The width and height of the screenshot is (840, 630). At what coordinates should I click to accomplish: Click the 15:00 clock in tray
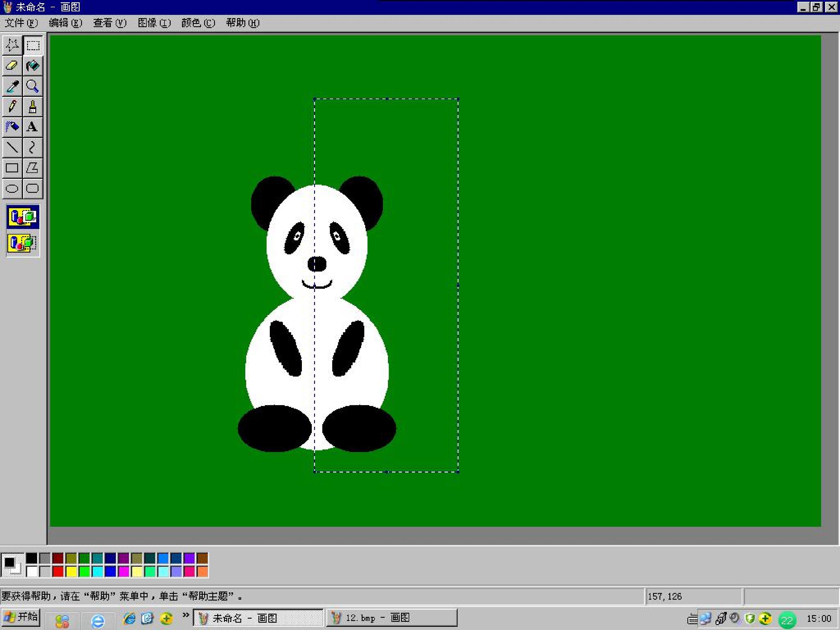click(819, 619)
